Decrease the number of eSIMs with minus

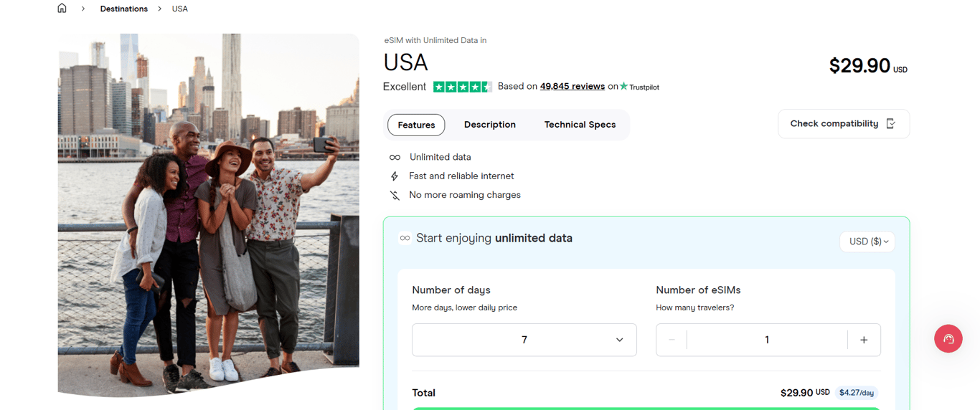click(x=672, y=340)
